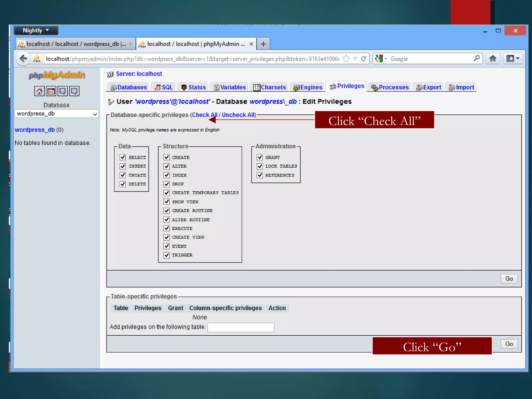Click the browser home icon
532x399 pixels.
click(493, 59)
